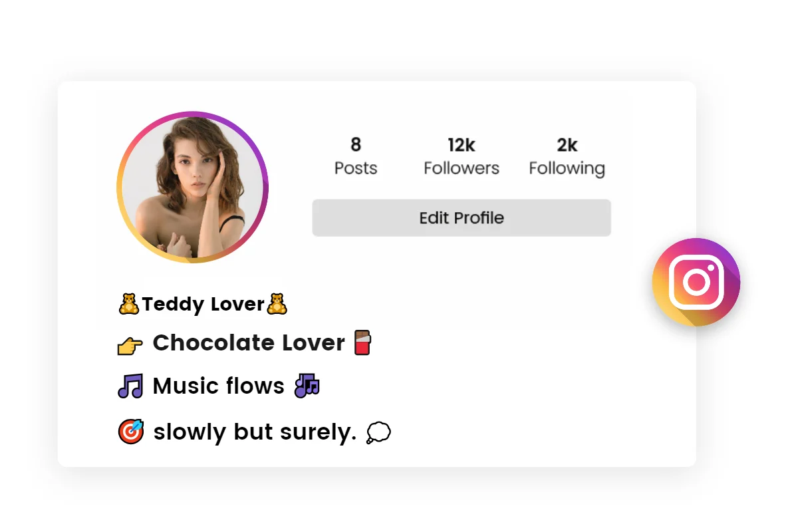Click the teddy bear emoji before 'Teddy Lover'

click(x=128, y=304)
